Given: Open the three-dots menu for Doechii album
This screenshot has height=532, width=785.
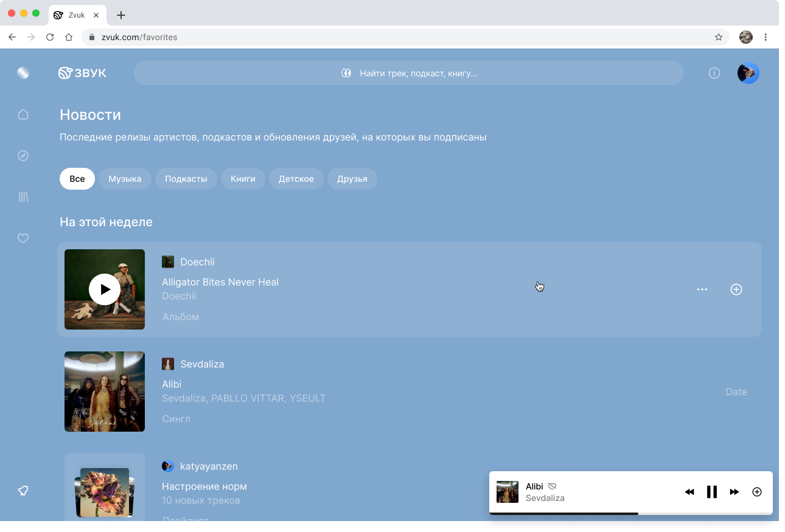Looking at the screenshot, I should (702, 289).
